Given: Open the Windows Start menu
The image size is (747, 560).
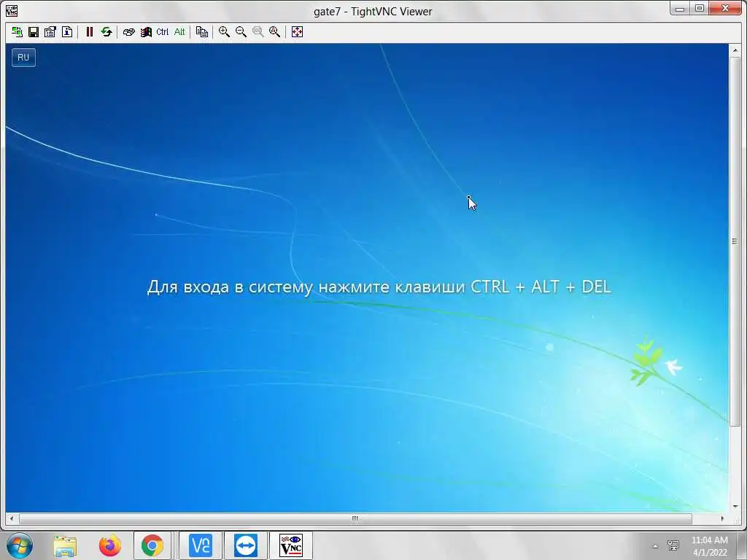Looking at the screenshot, I should [20, 545].
